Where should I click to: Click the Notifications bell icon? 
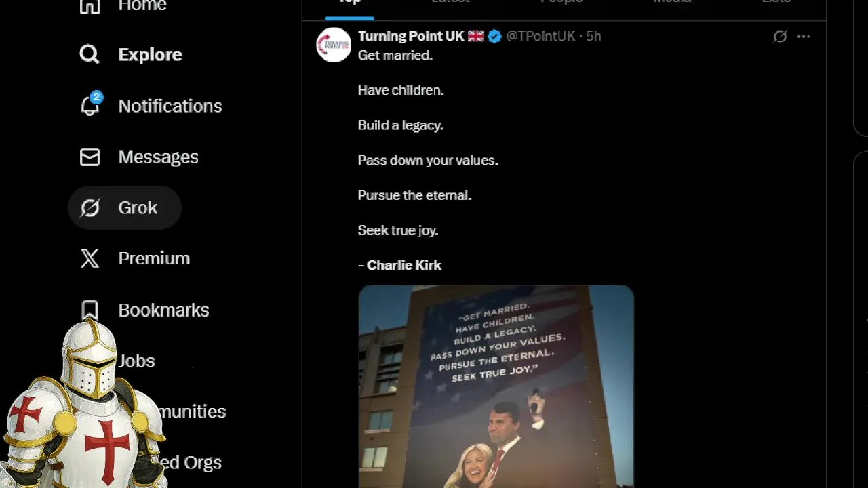click(x=90, y=105)
